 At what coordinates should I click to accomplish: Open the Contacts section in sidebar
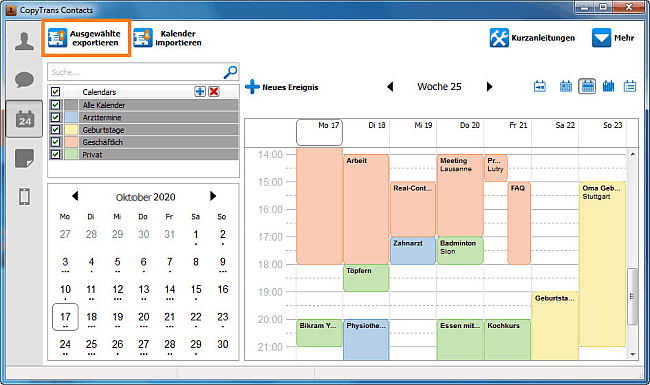click(x=24, y=41)
